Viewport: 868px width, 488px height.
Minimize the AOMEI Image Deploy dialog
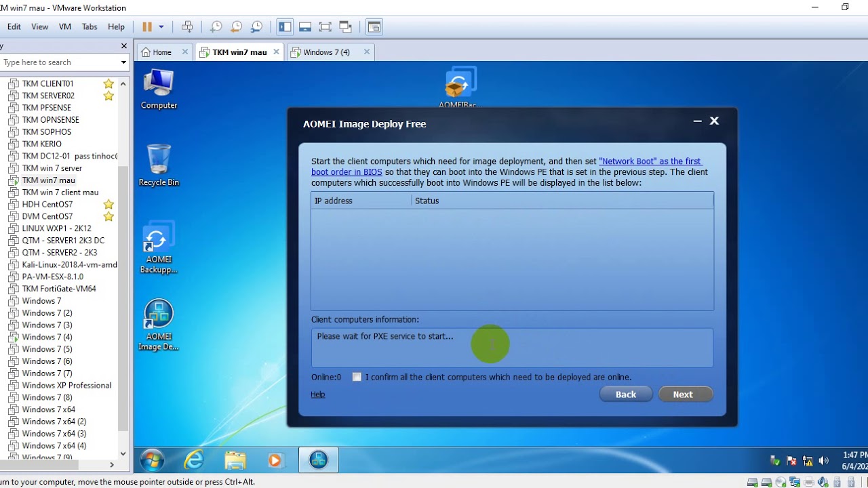[697, 121]
